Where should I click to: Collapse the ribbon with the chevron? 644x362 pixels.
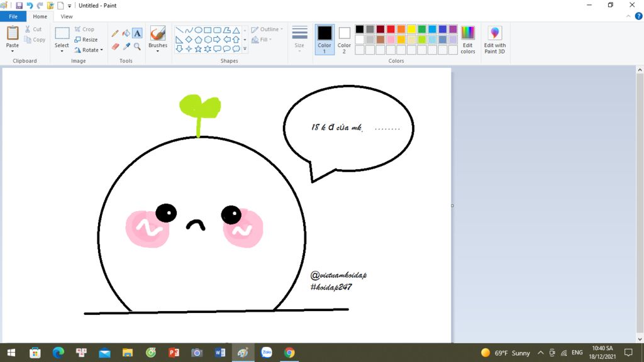click(x=628, y=16)
